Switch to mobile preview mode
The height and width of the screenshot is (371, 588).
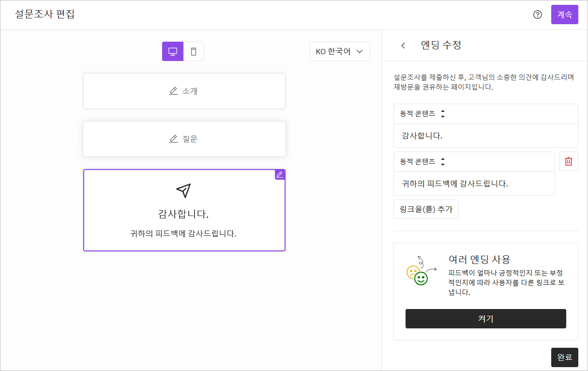194,51
